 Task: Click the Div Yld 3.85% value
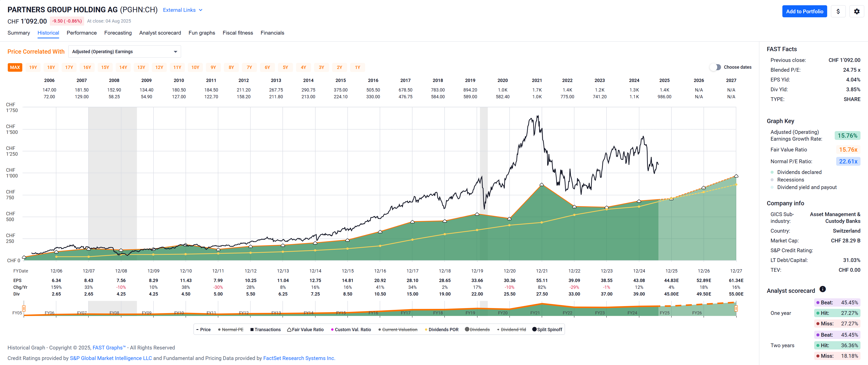tap(853, 89)
